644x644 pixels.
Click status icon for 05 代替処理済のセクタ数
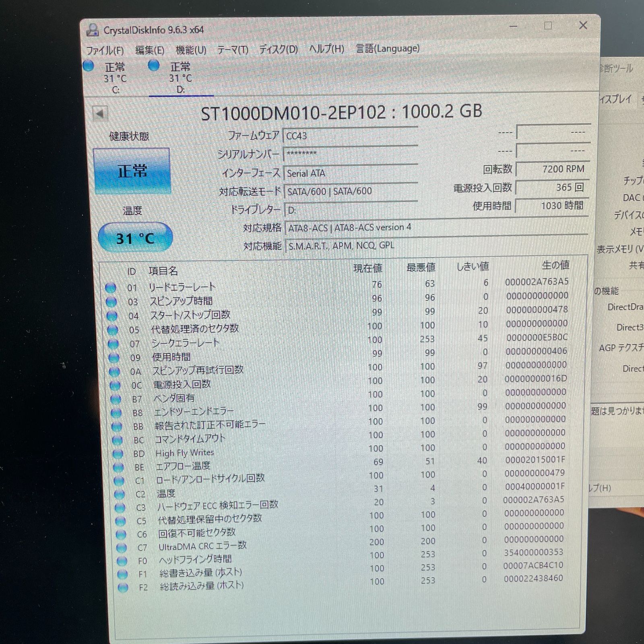(113, 330)
